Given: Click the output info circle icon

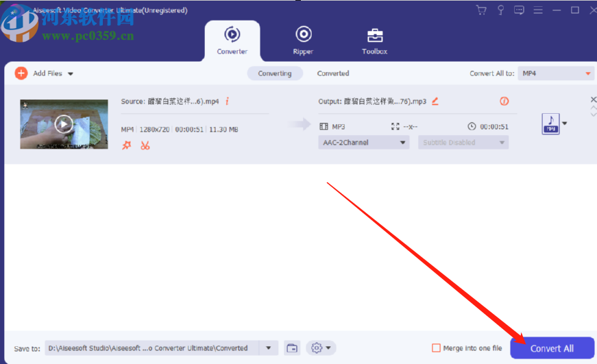Looking at the screenshot, I should (504, 101).
